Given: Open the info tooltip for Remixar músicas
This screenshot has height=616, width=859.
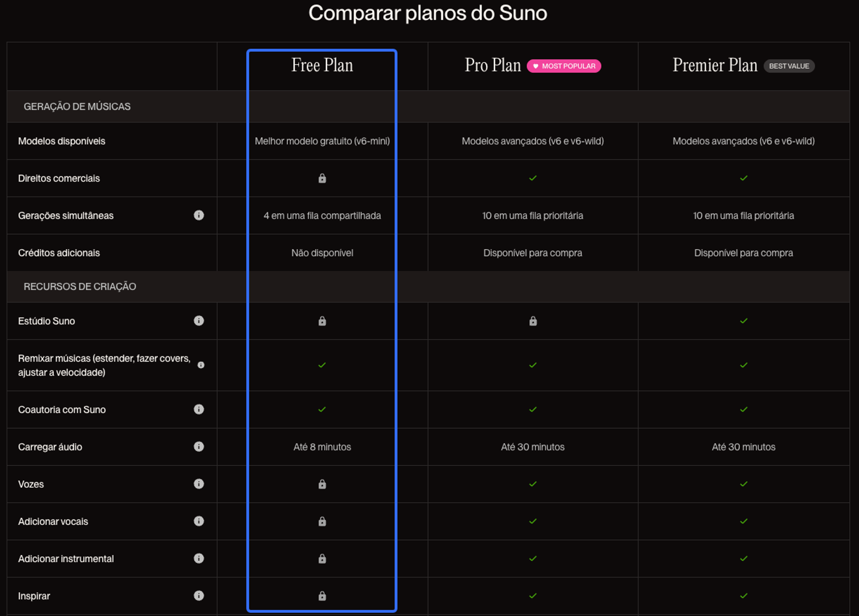Looking at the screenshot, I should pyautogui.click(x=201, y=365).
